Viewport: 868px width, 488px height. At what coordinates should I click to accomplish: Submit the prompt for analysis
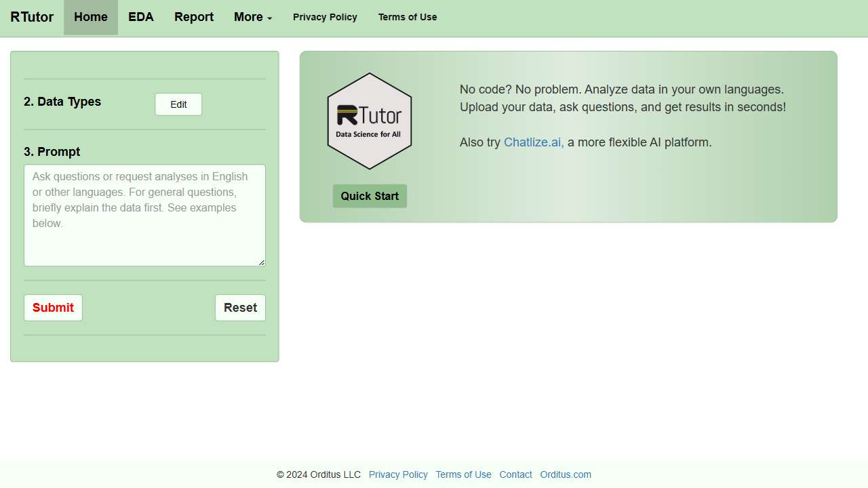click(x=53, y=307)
